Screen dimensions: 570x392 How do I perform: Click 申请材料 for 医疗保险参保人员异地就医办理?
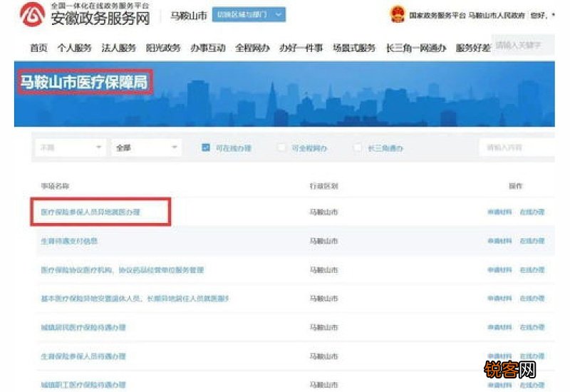(x=499, y=212)
